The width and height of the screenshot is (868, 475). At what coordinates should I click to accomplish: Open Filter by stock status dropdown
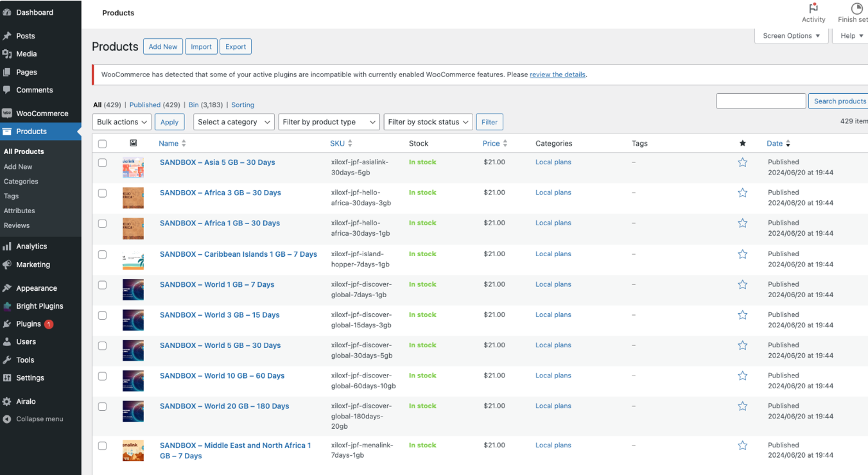[x=428, y=122]
